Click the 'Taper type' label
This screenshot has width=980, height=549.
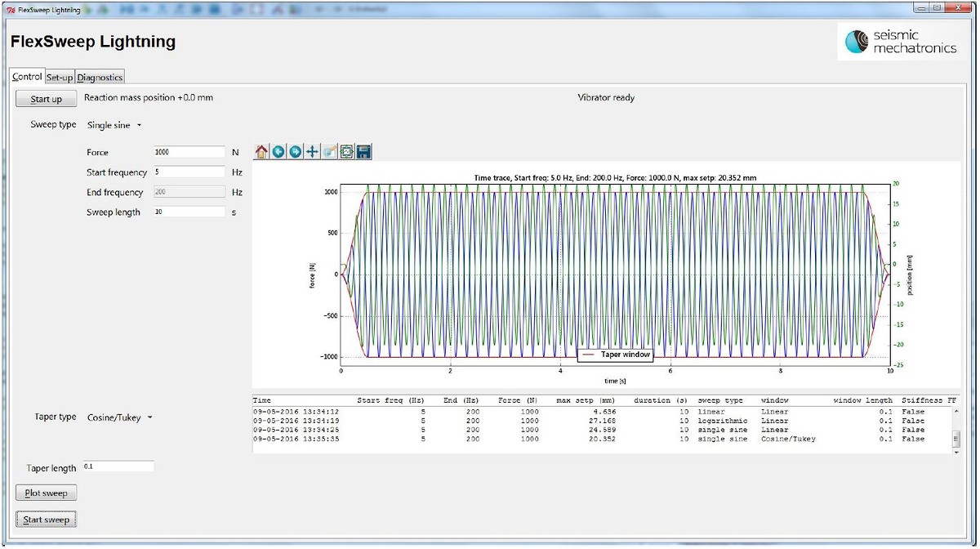[x=56, y=417]
